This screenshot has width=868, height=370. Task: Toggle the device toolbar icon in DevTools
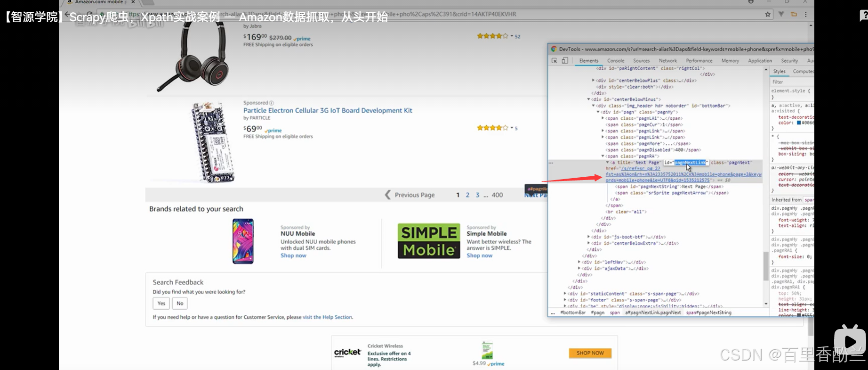(565, 61)
